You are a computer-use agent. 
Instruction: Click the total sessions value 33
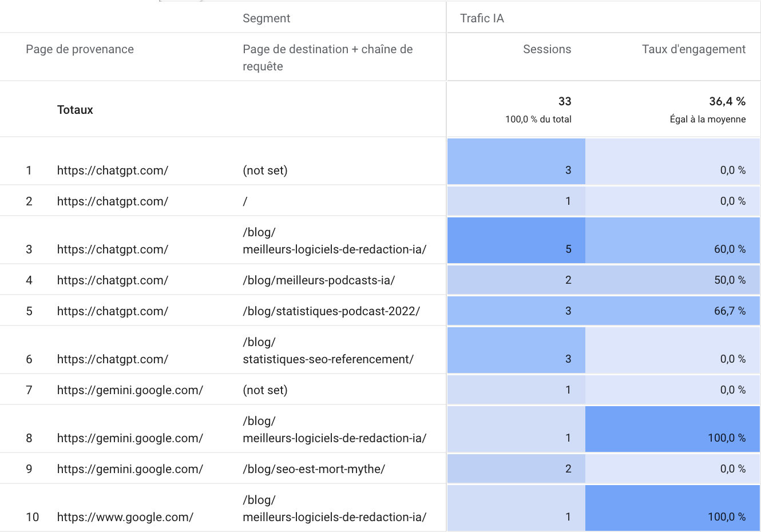point(565,101)
